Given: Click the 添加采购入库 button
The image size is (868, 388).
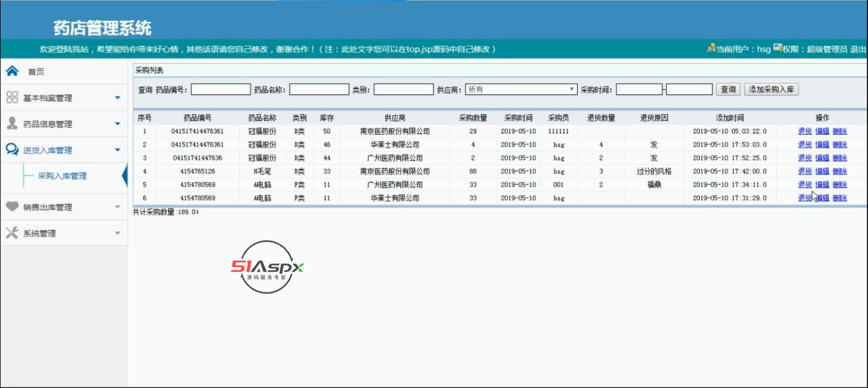Looking at the screenshot, I should (771, 89).
